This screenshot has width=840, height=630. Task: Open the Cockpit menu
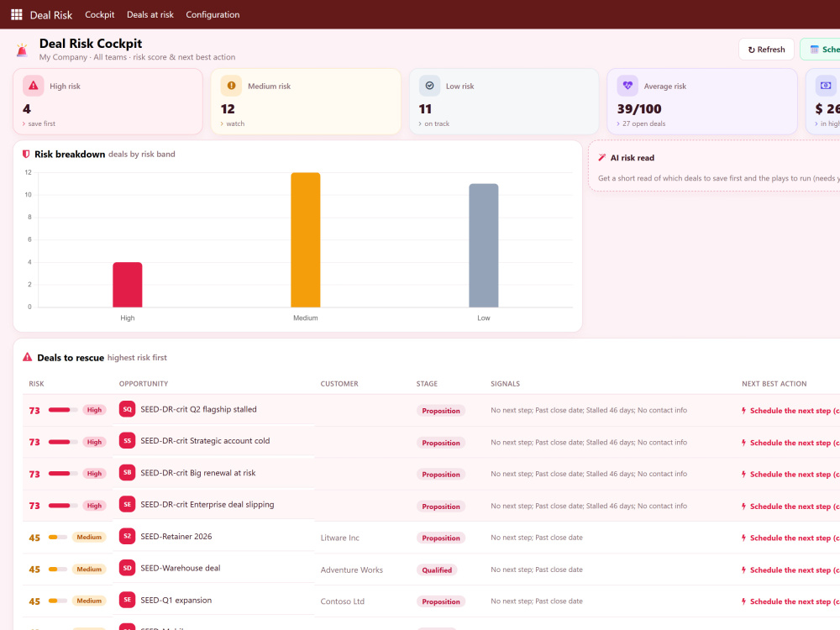100,14
